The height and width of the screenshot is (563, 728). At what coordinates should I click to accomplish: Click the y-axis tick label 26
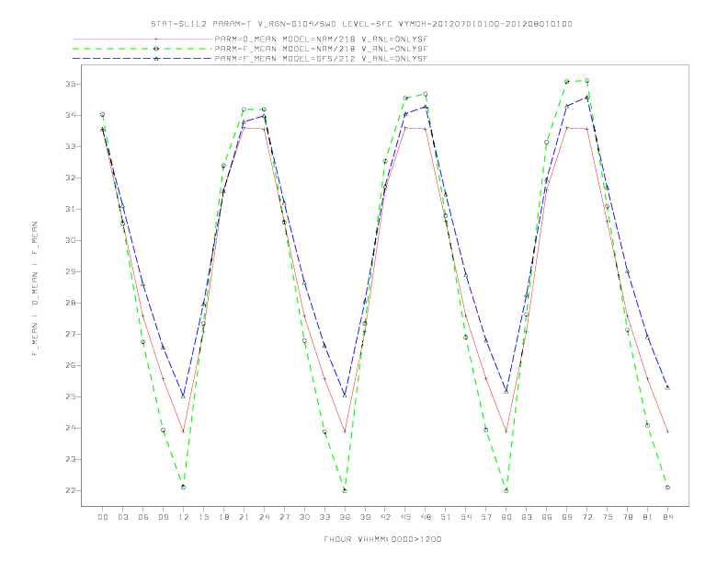pyautogui.click(x=70, y=365)
